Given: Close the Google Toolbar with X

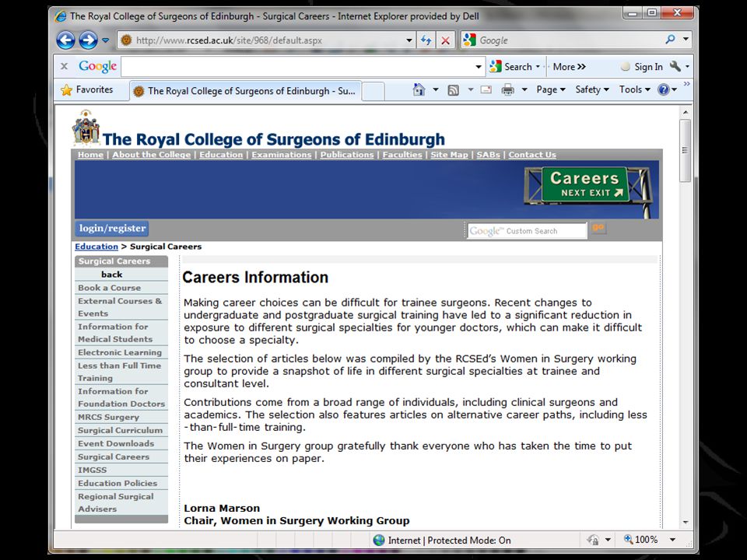Looking at the screenshot, I should pos(65,66).
